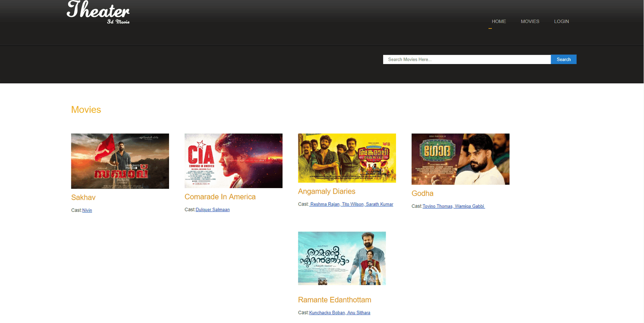644x323 pixels.
Task: Open the Ramante Edanthottam poster
Action: pos(342,258)
